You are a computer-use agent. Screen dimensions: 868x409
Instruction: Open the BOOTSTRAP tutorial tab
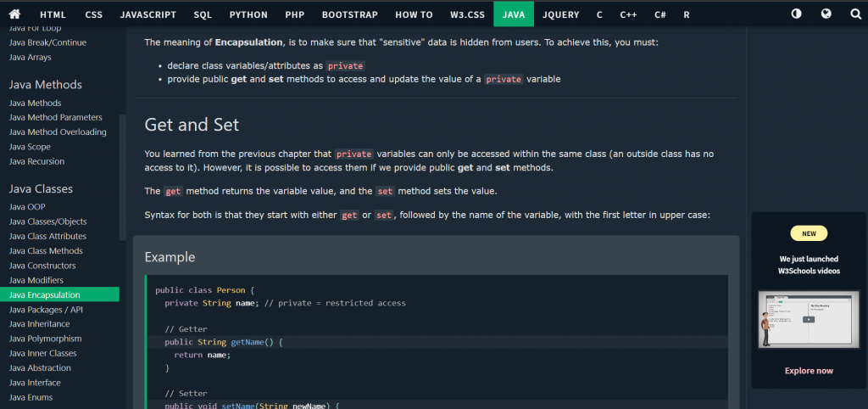350,15
